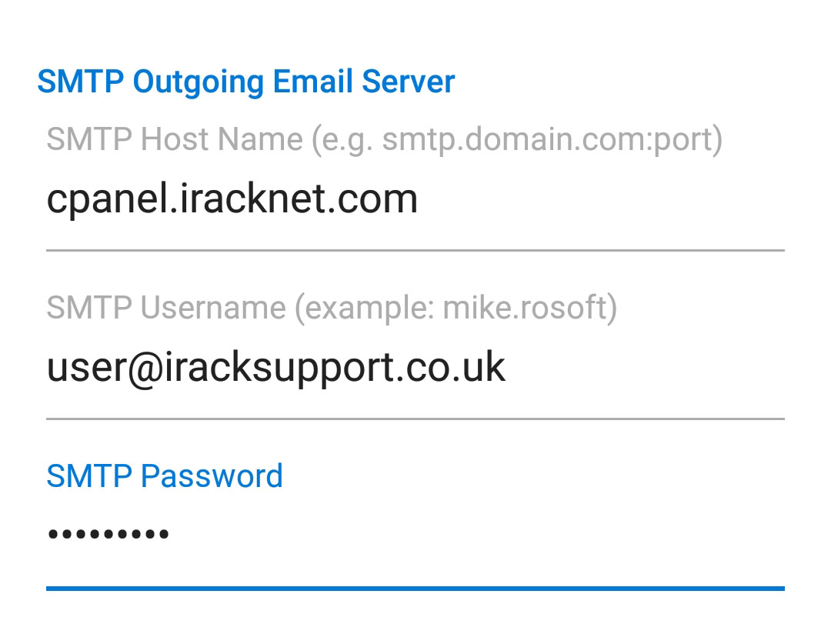Focus the SMTP Username field with user@iracksupport.co.uk
The height and width of the screenshot is (644, 831).
[415, 369]
